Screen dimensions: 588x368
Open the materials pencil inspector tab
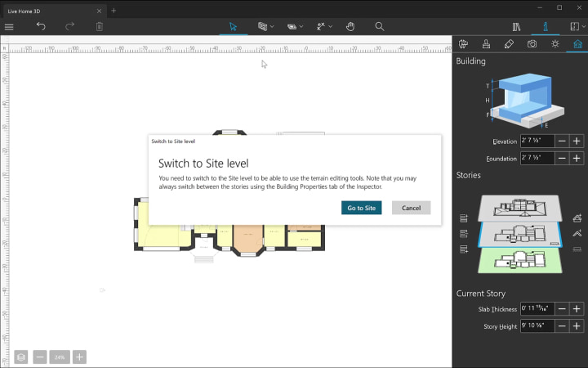509,44
